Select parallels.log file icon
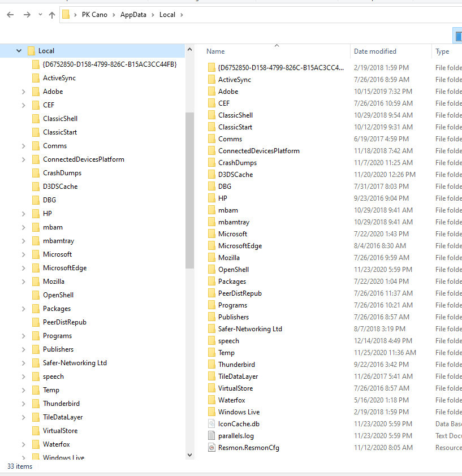 [x=211, y=436]
